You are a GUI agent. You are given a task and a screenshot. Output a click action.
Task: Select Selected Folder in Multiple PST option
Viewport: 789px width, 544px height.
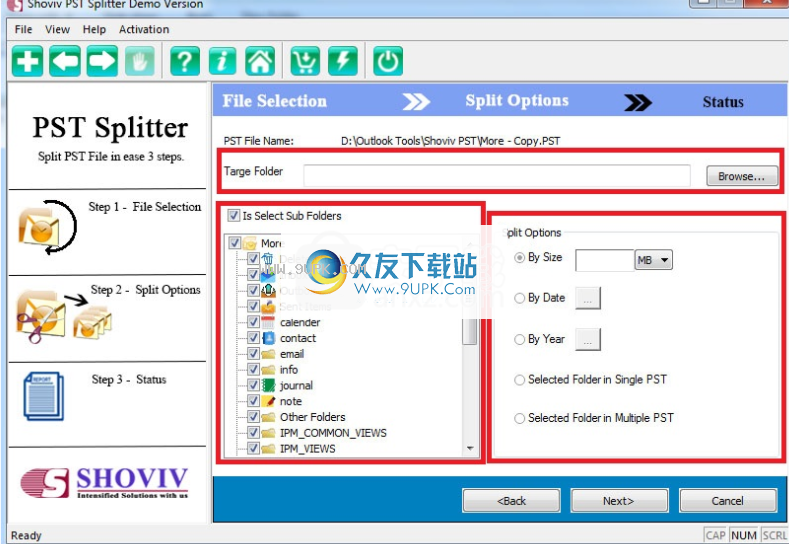519,418
